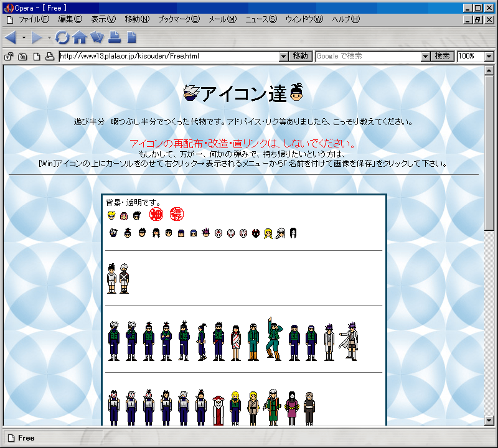Open the ウィンドウ(W) menu
This screenshot has height=448, width=498.
[x=304, y=19]
